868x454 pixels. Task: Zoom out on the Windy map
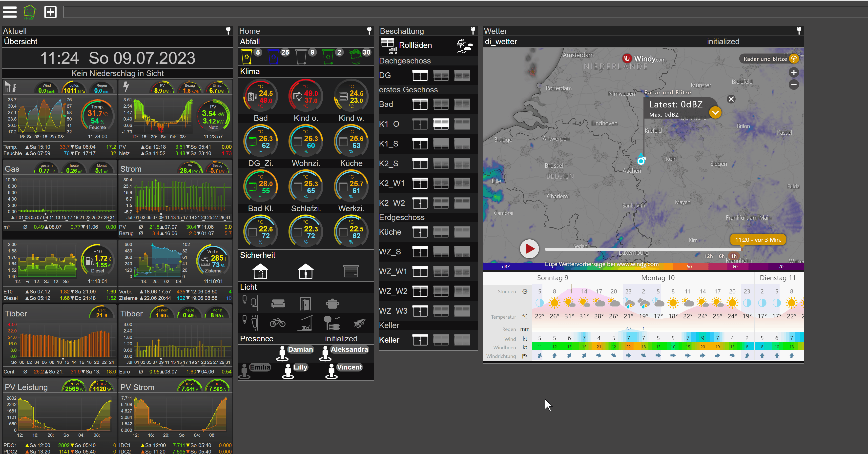pos(794,84)
